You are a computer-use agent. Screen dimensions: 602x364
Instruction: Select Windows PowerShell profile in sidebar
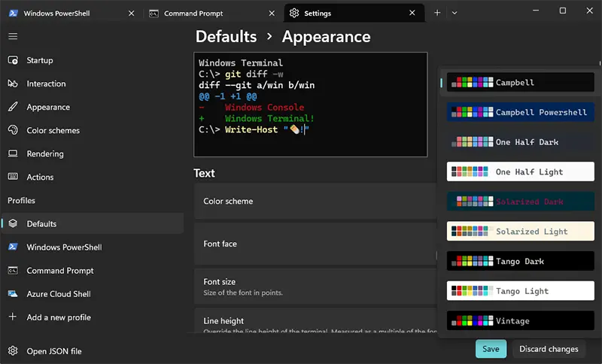[x=92, y=247]
